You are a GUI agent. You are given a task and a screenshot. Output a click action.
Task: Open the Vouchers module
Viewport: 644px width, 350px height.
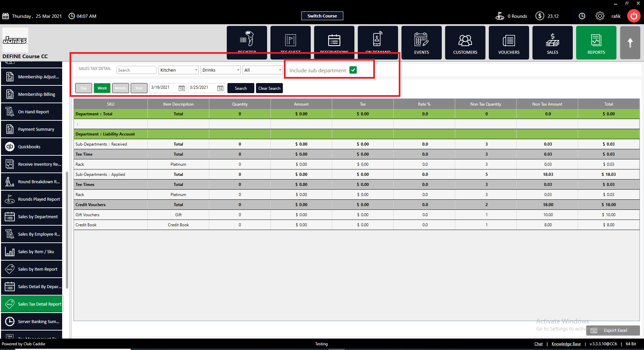tap(509, 43)
